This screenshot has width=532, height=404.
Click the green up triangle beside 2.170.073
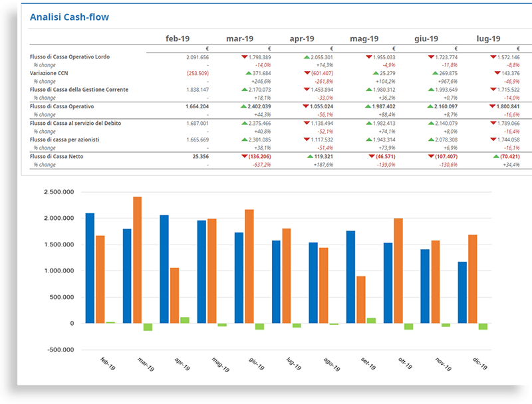coord(244,90)
